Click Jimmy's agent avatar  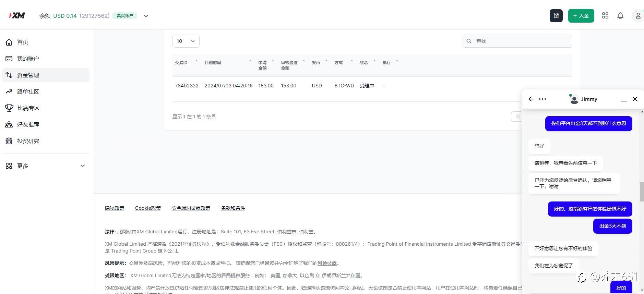coord(574,99)
